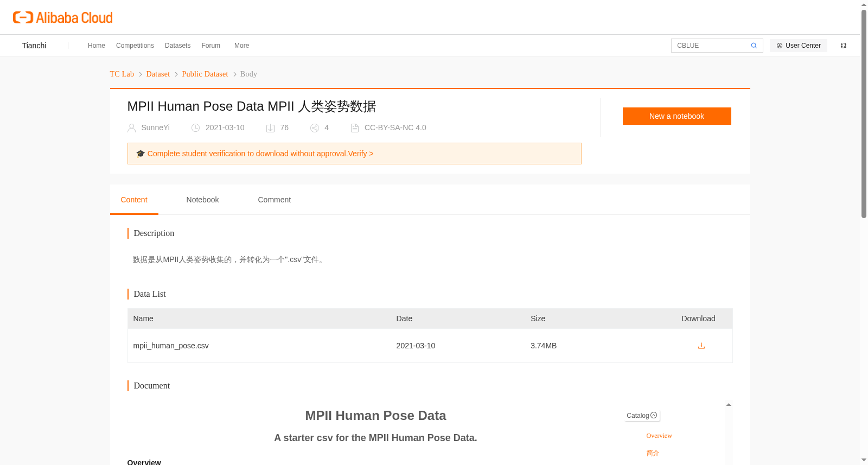Open the Forum menu item
Image resolution: width=868 pixels, height=465 pixels.
point(211,46)
